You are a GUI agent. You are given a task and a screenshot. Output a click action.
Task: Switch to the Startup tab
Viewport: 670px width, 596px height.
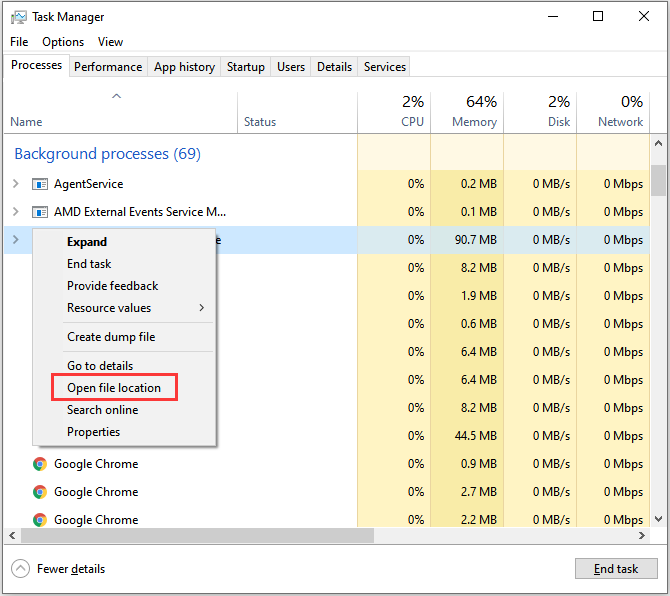click(246, 67)
